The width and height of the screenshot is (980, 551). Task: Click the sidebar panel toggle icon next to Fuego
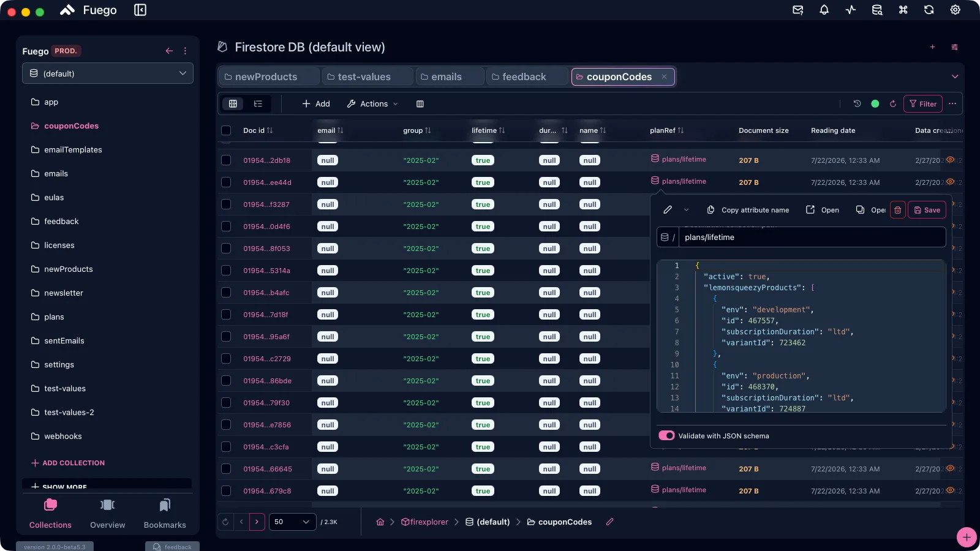point(140,10)
